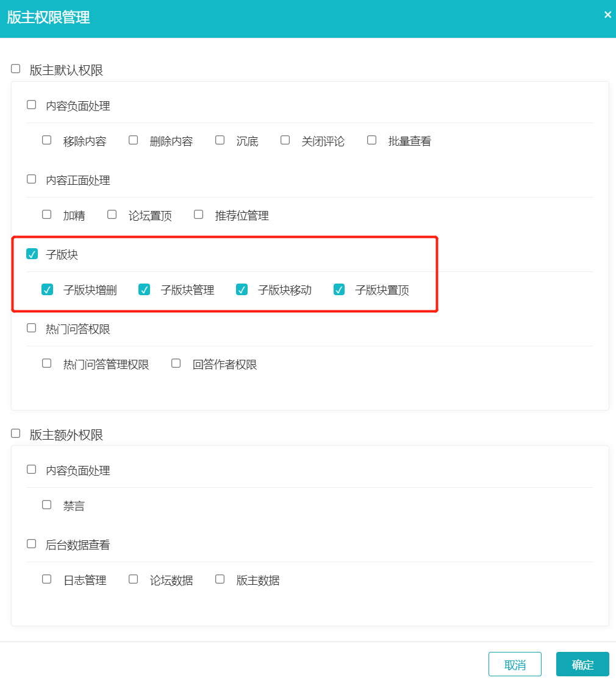Enable the 推荐位管理 permission
The width and height of the screenshot is (616, 683).
tap(198, 214)
